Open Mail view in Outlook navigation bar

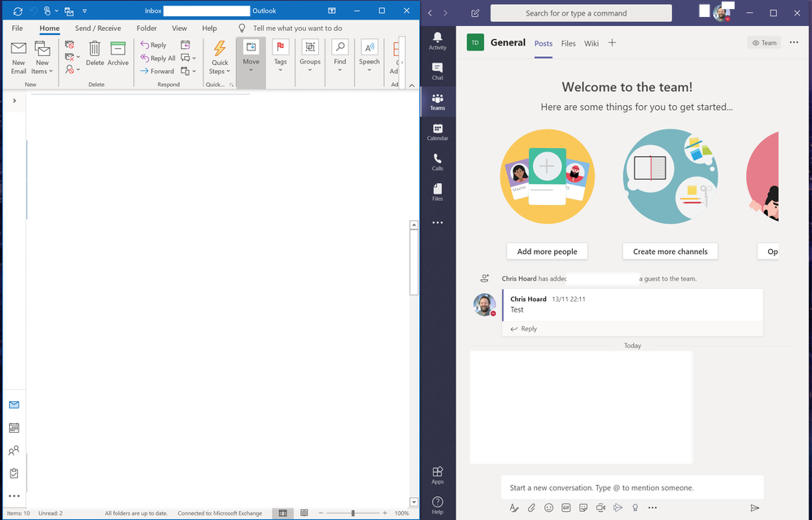(x=14, y=404)
